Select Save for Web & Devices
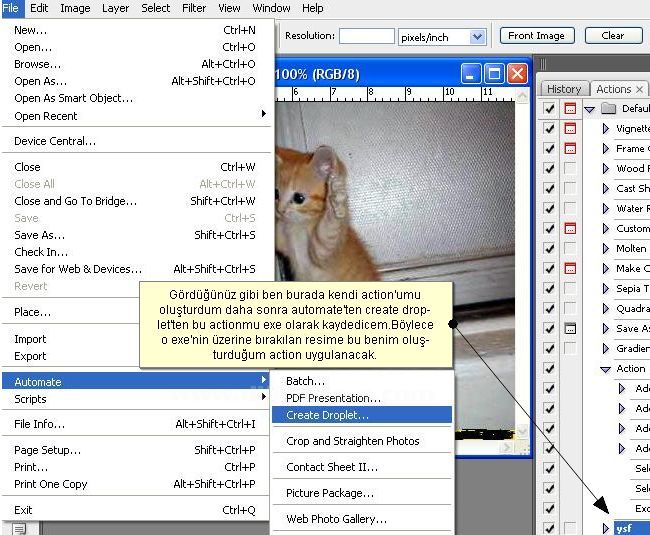The height and width of the screenshot is (535, 650). pyautogui.click(x=135, y=269)
